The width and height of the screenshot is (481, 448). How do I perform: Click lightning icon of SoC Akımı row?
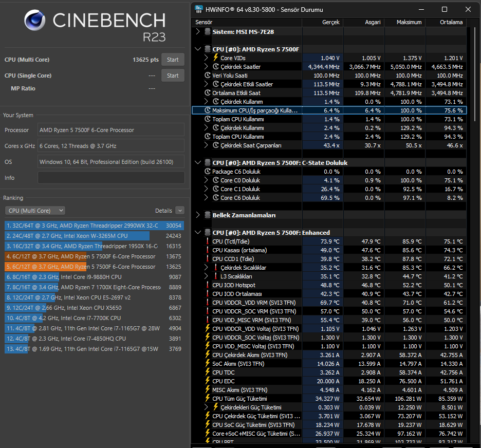(208, 363)
